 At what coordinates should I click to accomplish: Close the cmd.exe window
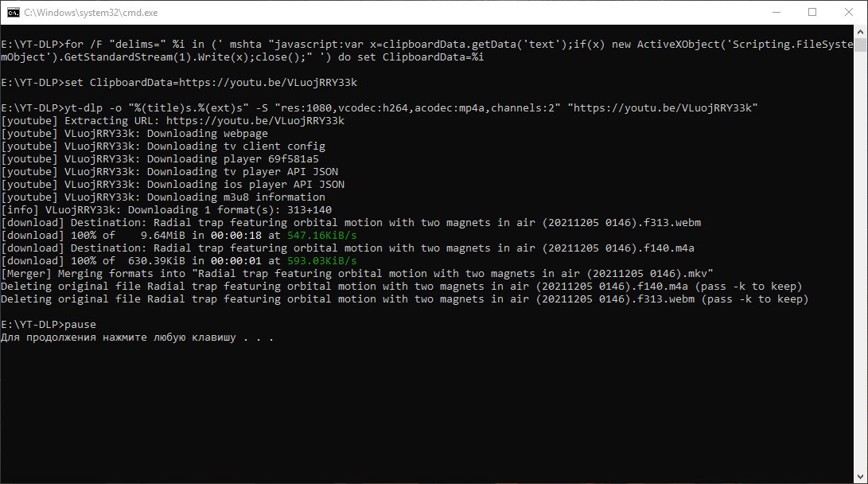[849, 12]
